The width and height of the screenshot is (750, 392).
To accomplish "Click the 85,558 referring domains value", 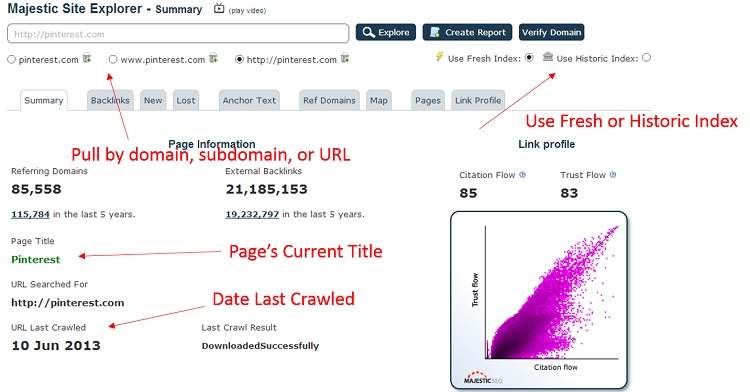I will tap(36, 189).
